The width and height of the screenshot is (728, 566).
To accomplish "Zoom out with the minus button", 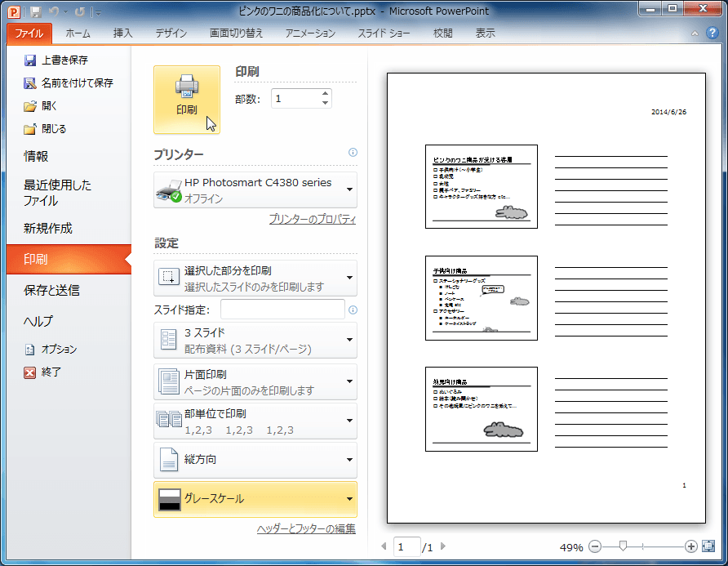I will pyautogui.click(x=595, y=546).
